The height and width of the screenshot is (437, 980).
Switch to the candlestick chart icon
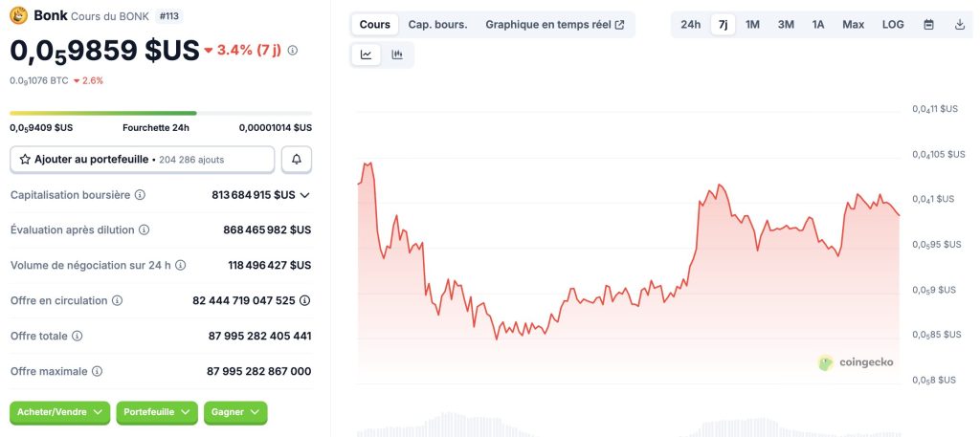pos(397,55)
